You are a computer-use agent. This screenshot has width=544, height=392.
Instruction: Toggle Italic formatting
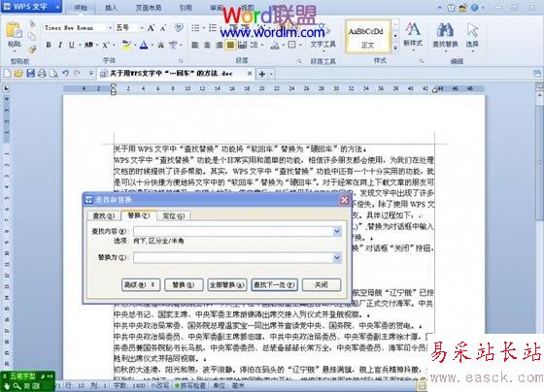tap(60, 45)
